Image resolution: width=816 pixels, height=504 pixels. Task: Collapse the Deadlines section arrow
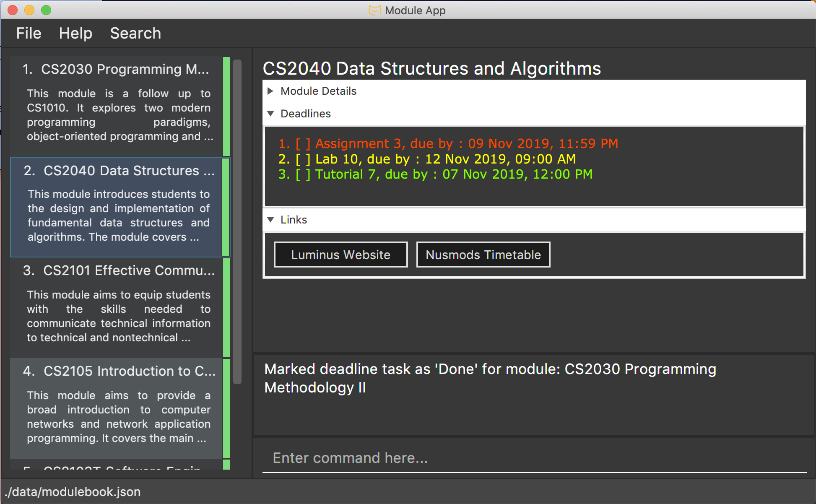point(270,114)
